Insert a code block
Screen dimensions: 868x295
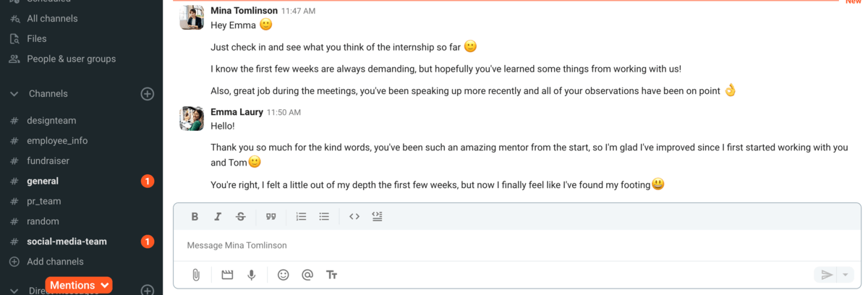coord(377,216)
